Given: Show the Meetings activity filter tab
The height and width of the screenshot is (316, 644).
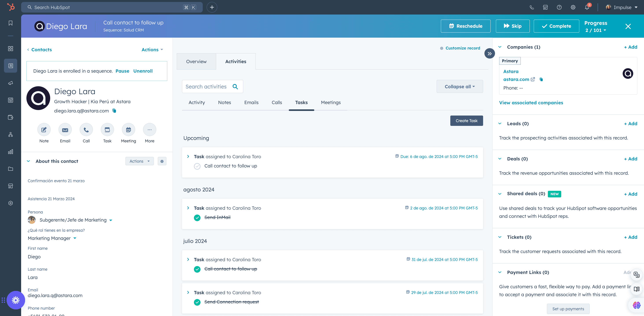Looking at the screenshot, I should [x=331, y=103].
